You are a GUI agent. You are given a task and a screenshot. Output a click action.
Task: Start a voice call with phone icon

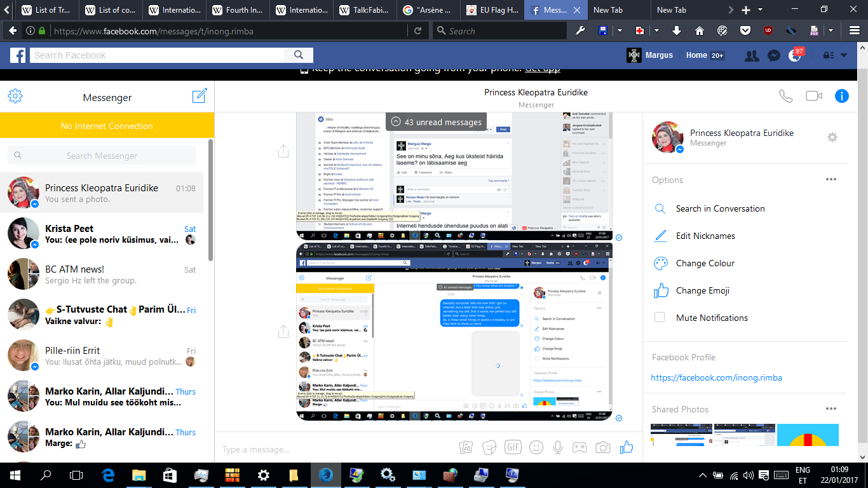(786, 96)
